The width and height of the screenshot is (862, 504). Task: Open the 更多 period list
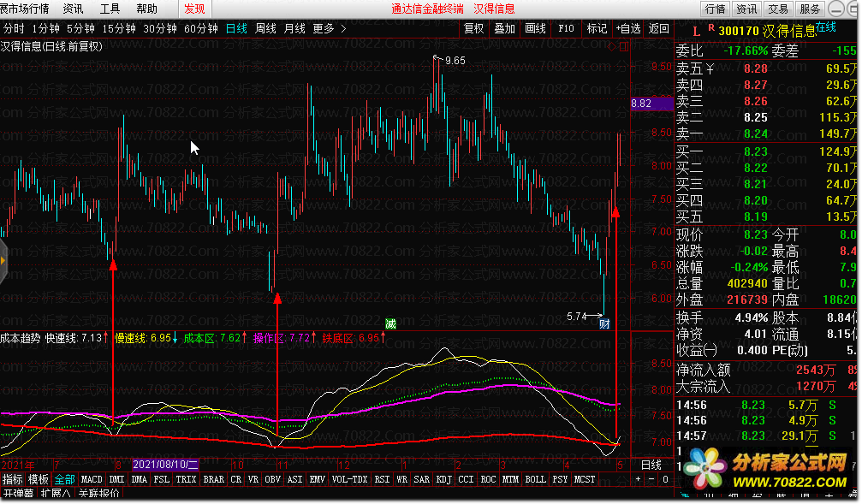pos(324,28)
